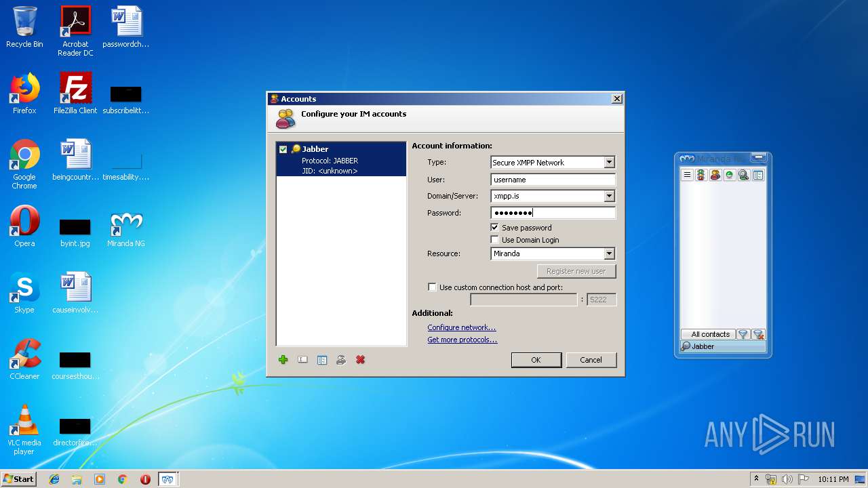The height and width of the screenshot is (488, 868).
Task: Enable Use Domain Login checkbox
Action: click(494, 240)
